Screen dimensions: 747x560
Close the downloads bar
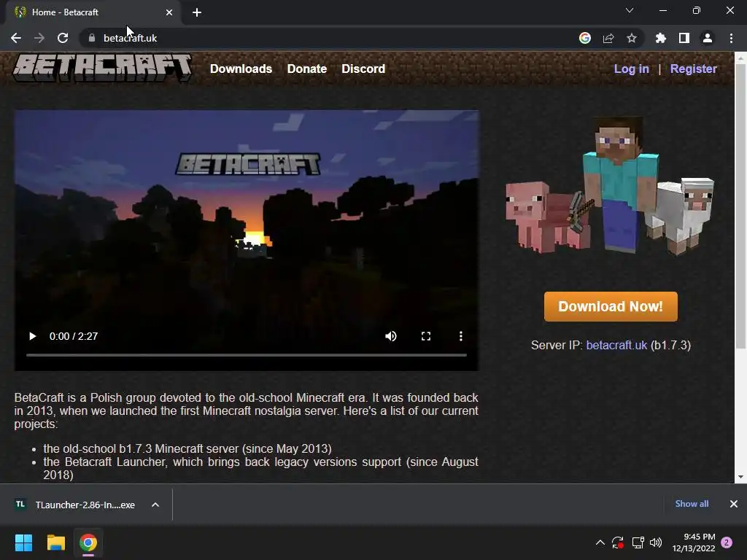(734, 504)
